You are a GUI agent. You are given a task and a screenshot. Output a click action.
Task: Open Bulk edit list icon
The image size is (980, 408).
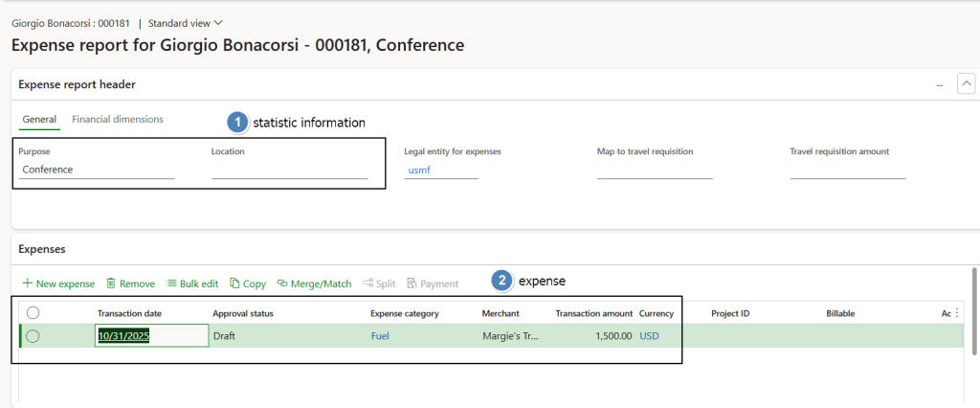coord(171,283)
